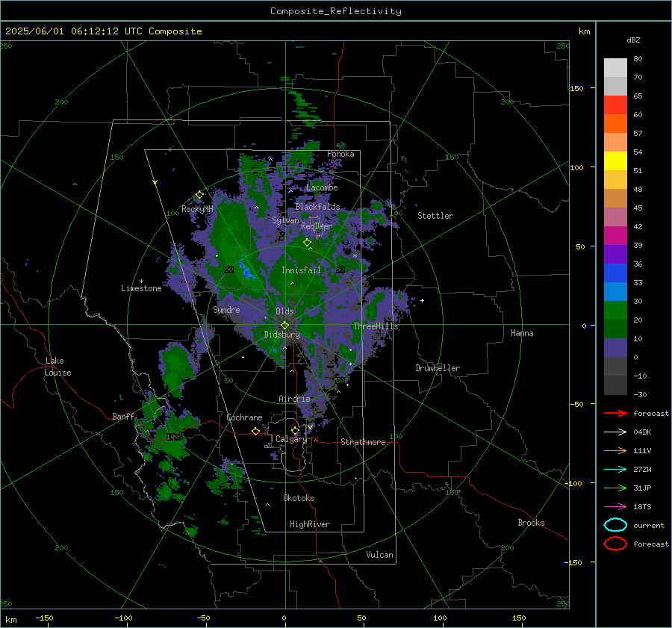This screenshot has width=672, height=628.
Task: Select the orange 57–60 dBZ swatch
Action: pyautogui.click(x=615, y=123)
